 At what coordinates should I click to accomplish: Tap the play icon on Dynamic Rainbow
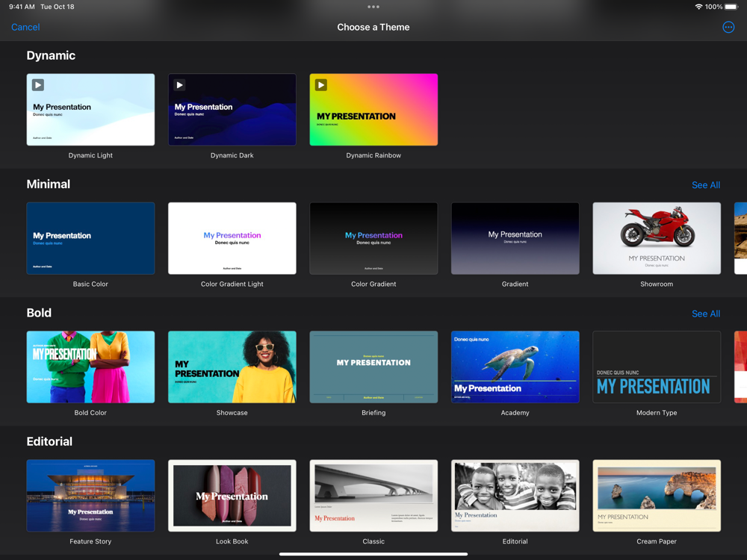[x=321, y=85]
